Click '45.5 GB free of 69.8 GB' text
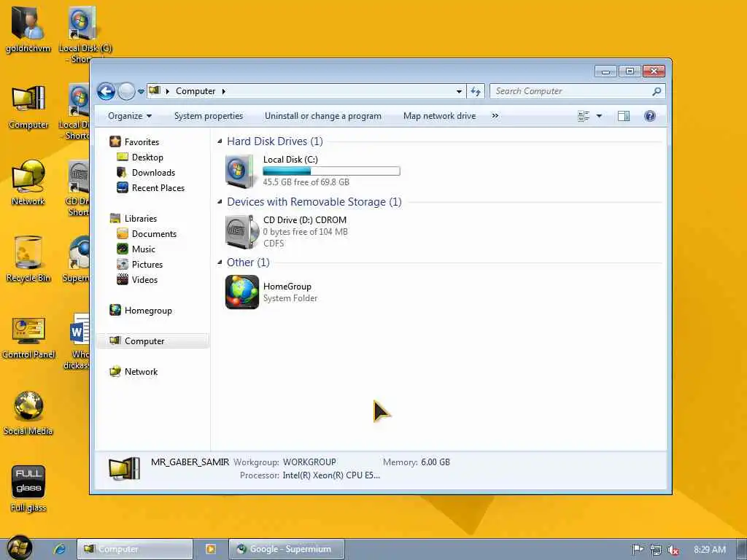This screenshot has width=747, height=560. [306, 182]
